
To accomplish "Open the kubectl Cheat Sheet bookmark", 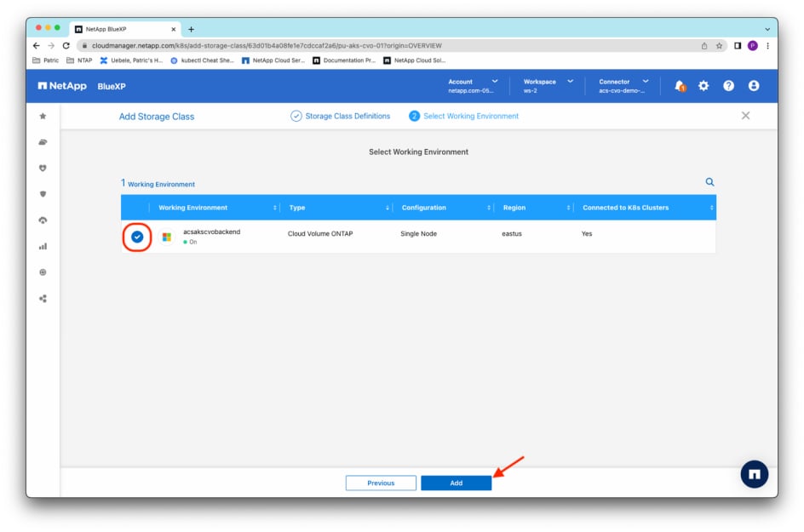I will pyautogui.click(x=202, y=60).
